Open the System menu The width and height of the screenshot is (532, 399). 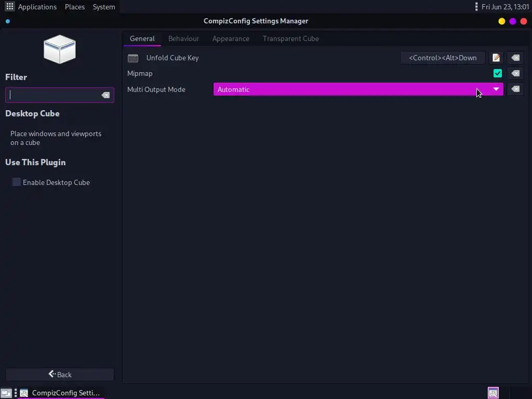coord(104,7)
